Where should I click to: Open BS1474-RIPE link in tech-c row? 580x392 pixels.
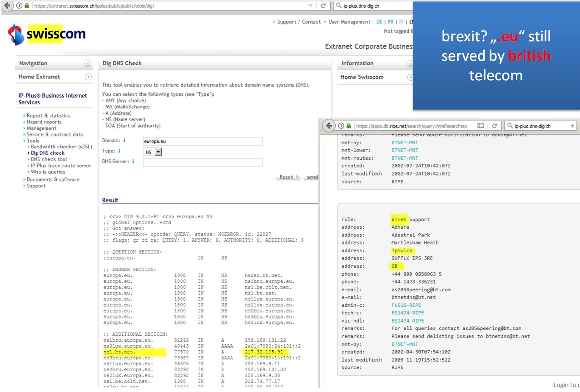[407, 313]
